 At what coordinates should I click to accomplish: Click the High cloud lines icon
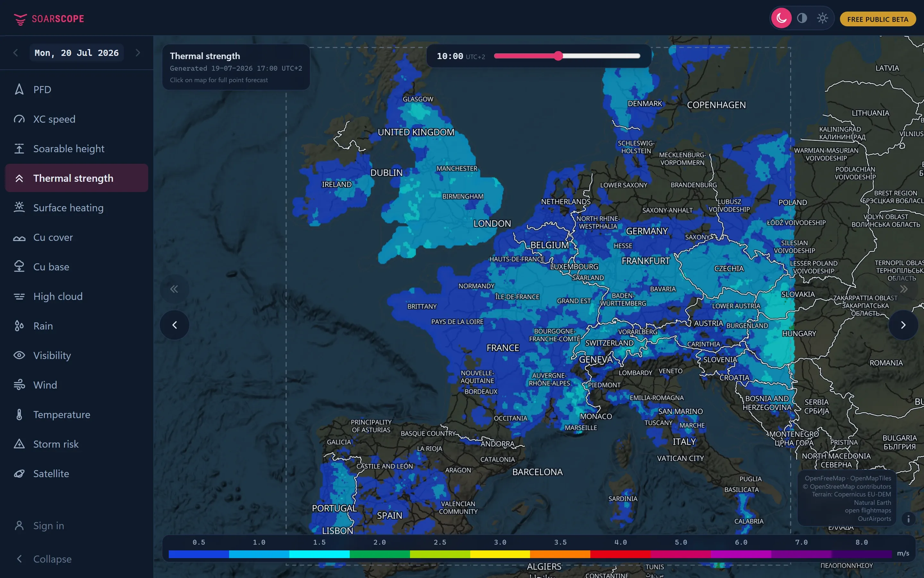pos(19,296)
